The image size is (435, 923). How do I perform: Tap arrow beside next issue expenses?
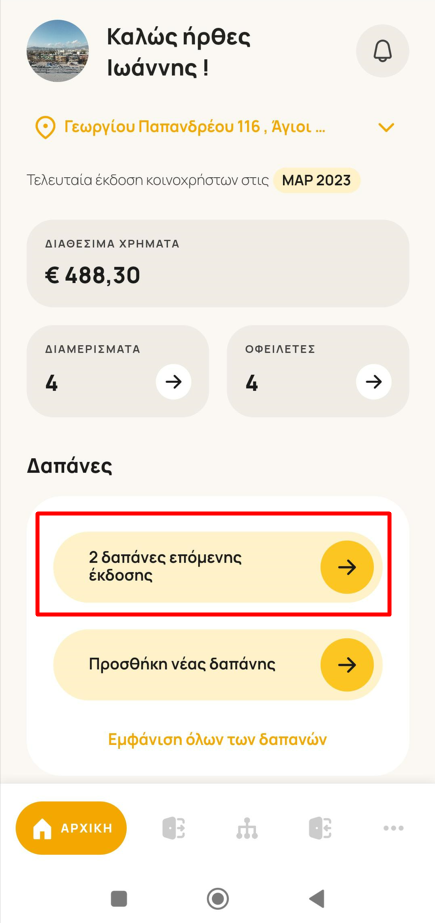(347, 567)
